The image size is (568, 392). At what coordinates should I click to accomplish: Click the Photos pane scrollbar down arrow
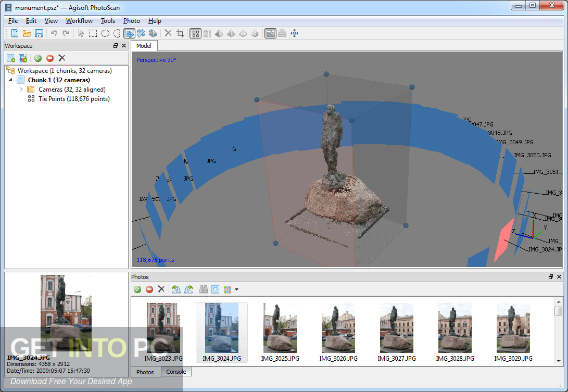click(x=558, y=361)
